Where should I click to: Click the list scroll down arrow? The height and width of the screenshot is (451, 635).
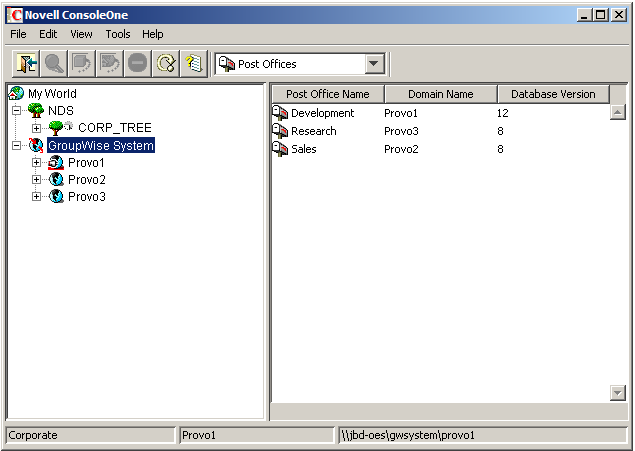(618, 393)
